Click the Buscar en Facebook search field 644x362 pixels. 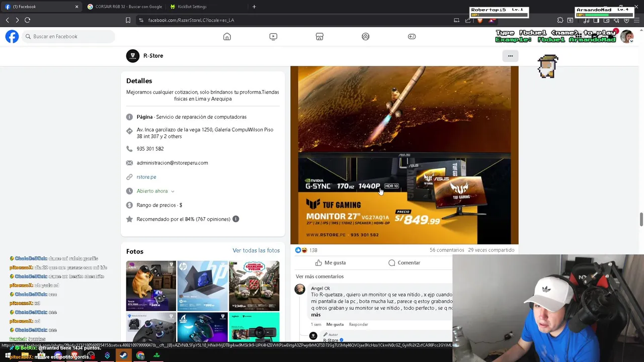tap(68, 36)
